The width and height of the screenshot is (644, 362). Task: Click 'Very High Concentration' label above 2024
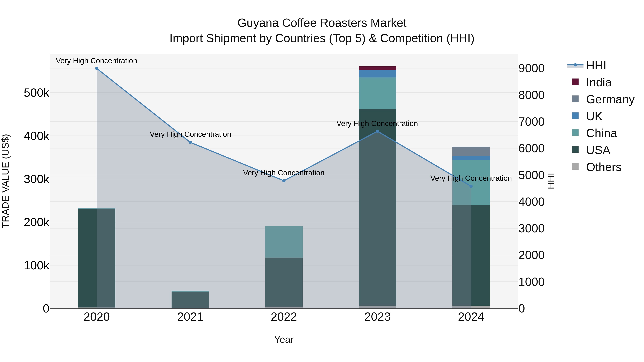point(471,178)
